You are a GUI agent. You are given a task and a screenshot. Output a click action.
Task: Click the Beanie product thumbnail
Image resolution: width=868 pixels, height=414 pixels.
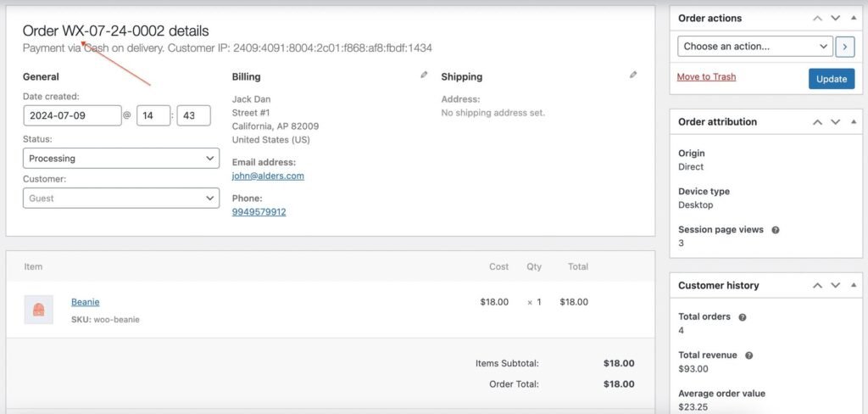(x=38, y=310)
